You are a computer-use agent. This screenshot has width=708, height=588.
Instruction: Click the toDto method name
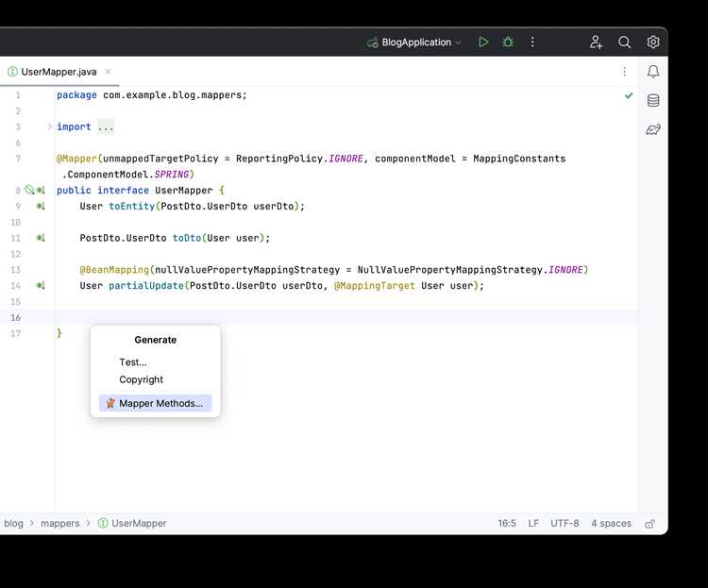187,238
